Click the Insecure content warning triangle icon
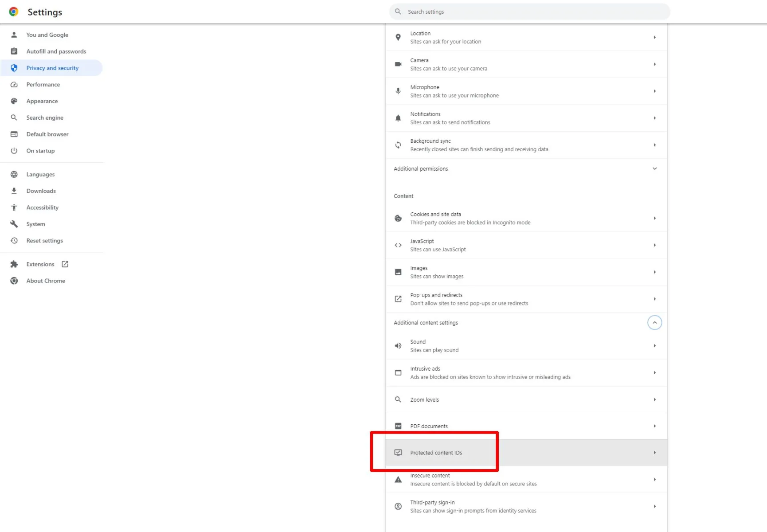 (x=398, y=480)
